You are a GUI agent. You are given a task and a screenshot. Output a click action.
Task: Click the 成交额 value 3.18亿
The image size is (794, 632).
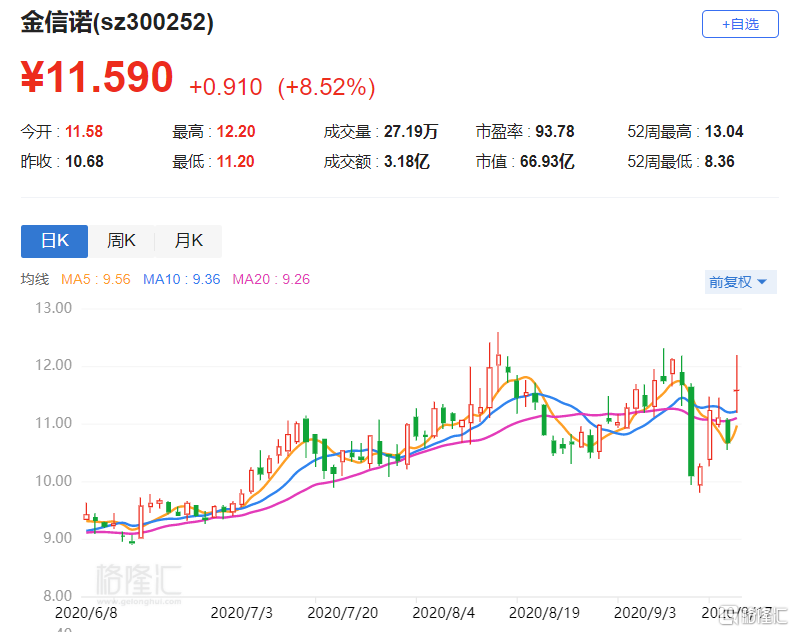[x=407, y=162]
